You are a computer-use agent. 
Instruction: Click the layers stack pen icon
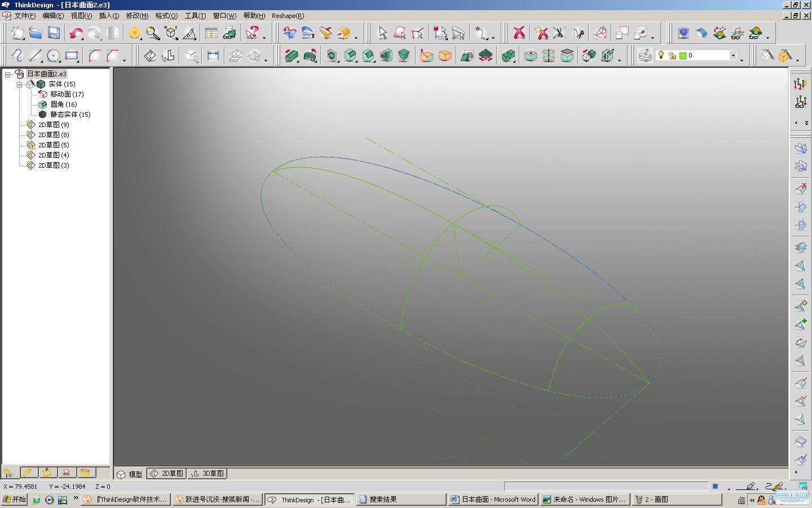click(645, 55)
